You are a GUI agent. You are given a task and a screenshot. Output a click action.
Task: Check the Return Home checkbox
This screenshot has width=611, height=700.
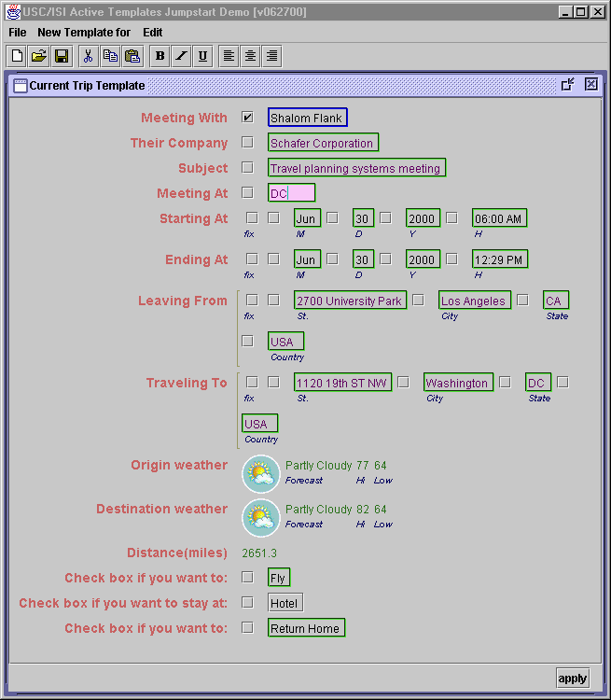click(x=247, y=628)
